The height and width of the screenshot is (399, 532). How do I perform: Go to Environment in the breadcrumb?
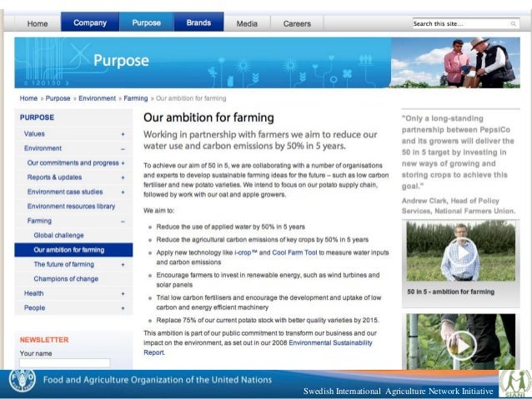point(97,98)
